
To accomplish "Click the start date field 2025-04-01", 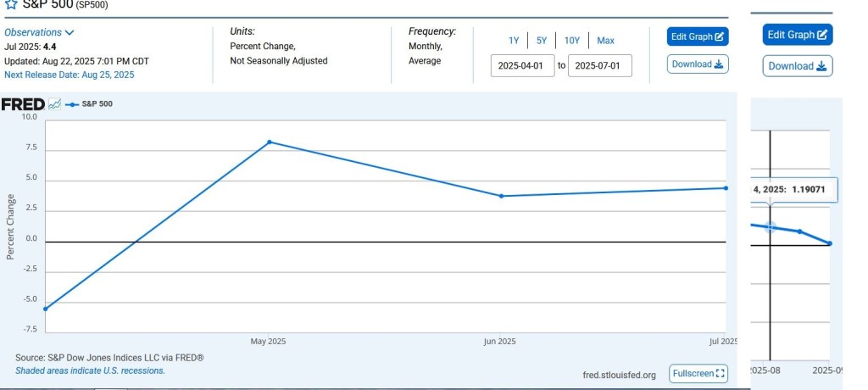I will point(522,65).
